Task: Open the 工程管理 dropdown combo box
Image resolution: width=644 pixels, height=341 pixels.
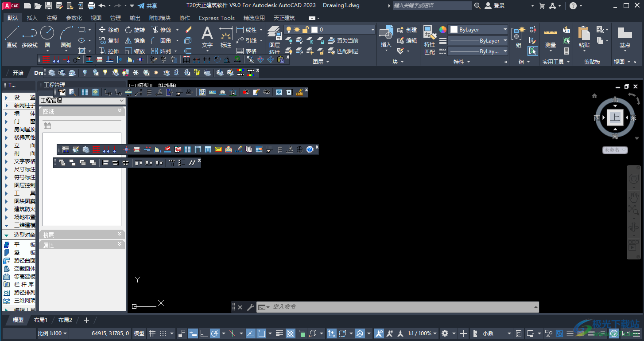Action: point(82,101)
